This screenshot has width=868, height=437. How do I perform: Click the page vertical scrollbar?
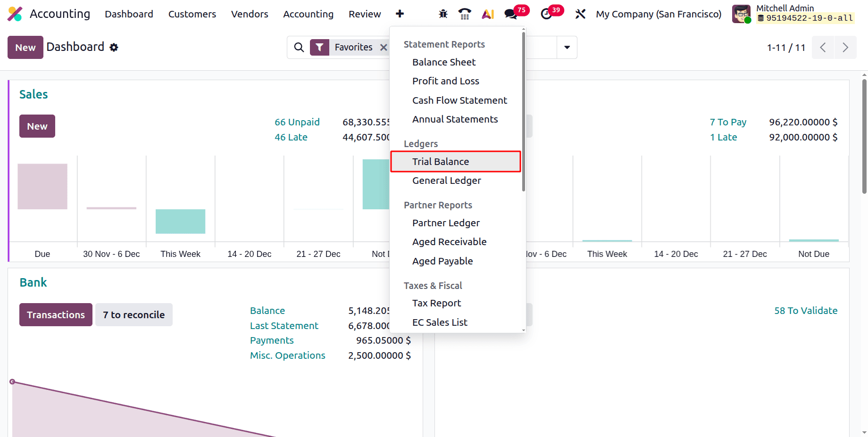click(864, 137)
